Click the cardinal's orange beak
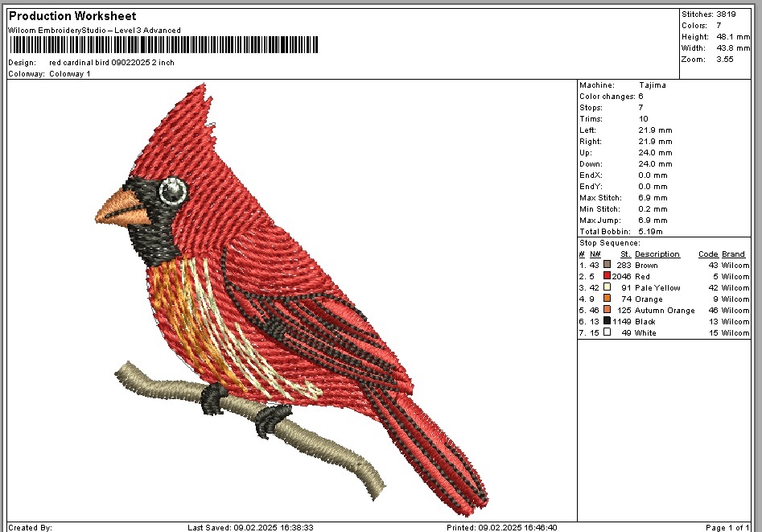The height and width of the screenshot is (532, 762). 123,208
